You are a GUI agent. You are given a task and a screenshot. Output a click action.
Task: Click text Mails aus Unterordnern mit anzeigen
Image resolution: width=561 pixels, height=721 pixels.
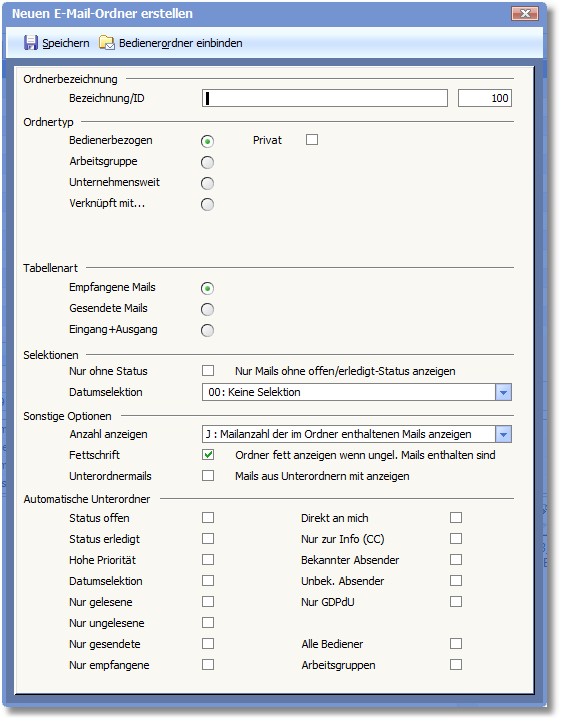click(x=322, y=476)
